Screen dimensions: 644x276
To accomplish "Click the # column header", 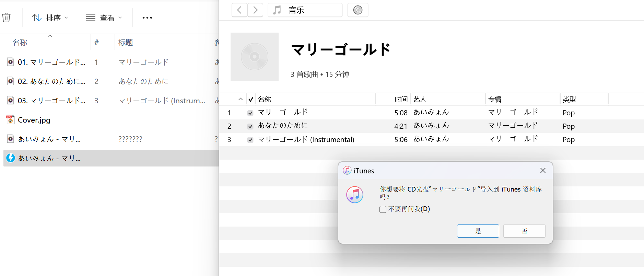I will (96, 42).
